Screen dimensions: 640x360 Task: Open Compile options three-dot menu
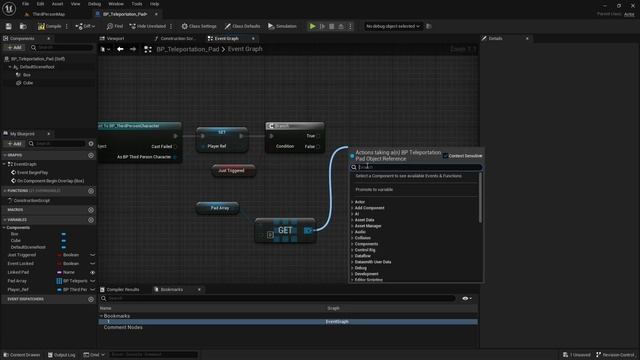(x=67, y=26)
